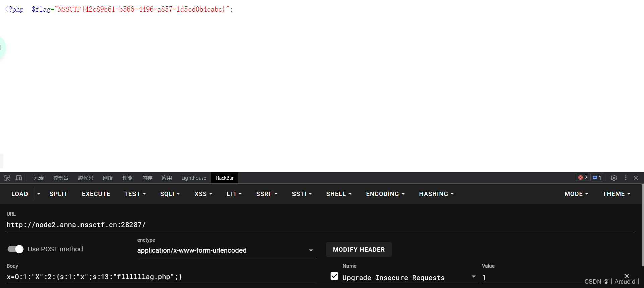Open the THEME dropdown menu
Image resolution: width=644 pixels, height=288 pixels.
(x=616, y=194)
